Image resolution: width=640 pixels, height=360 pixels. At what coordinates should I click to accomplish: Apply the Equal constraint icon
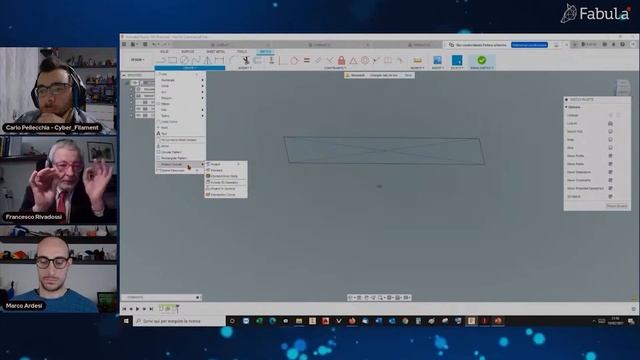tap(307, 60)
